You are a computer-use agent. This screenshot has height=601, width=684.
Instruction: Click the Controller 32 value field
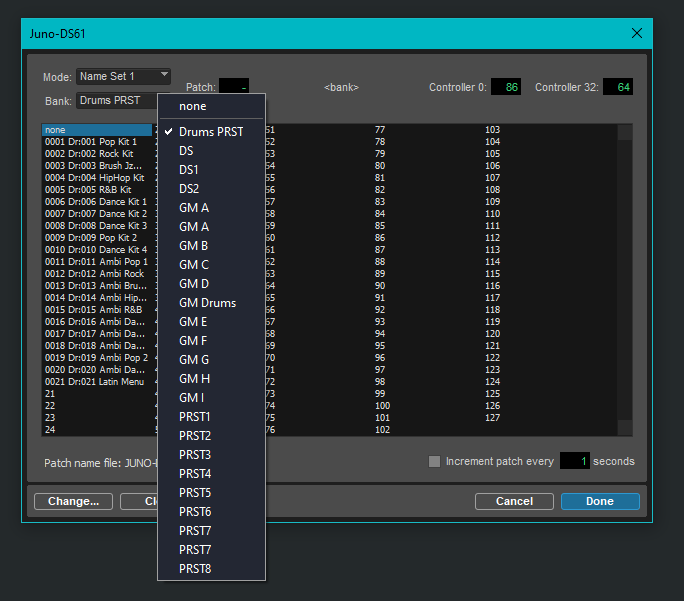(x=617, y=88)
